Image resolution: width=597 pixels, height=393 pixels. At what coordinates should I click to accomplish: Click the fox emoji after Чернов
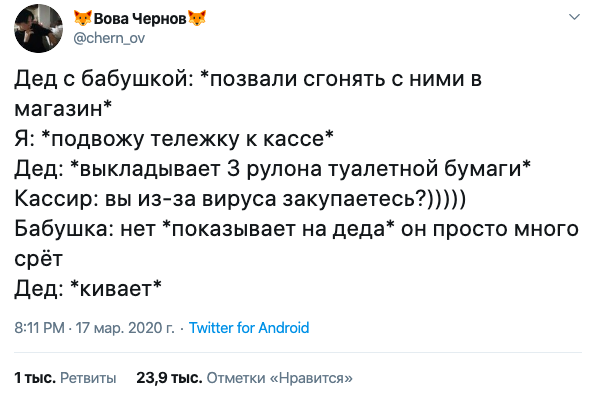[x=197, y=18]
